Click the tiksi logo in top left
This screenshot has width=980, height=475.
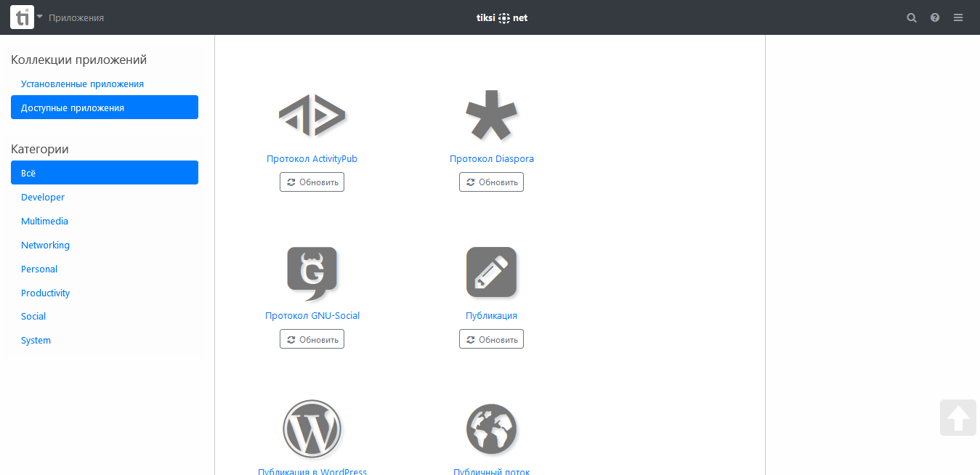(x=22, y=17)
